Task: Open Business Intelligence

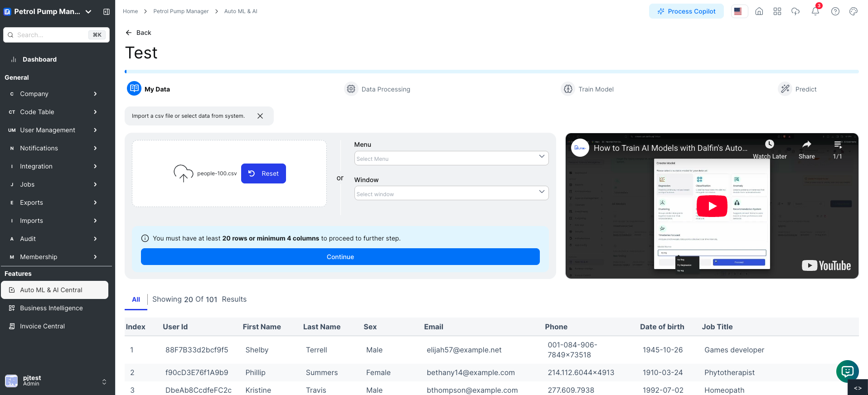Action: coord(54,308)
